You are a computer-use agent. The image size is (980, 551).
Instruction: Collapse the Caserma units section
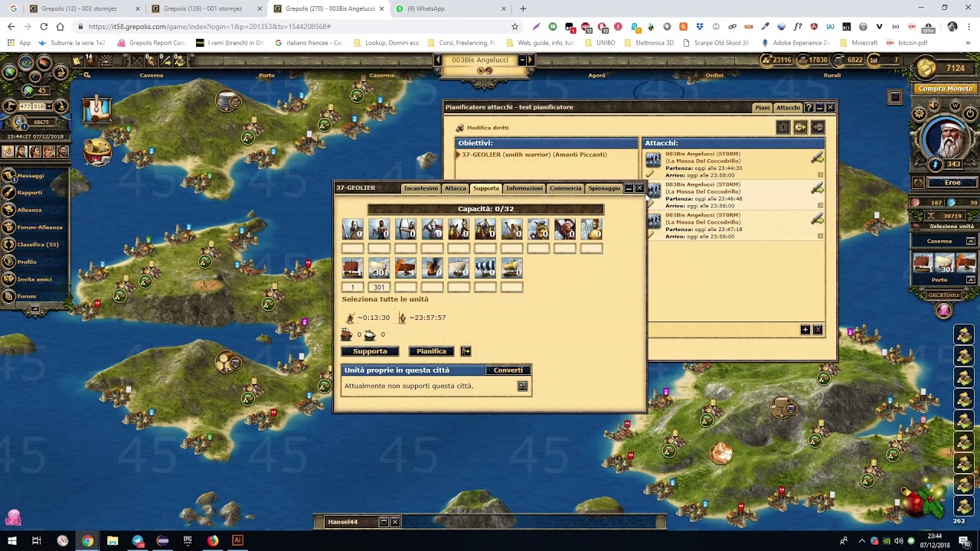pos(971,241)
